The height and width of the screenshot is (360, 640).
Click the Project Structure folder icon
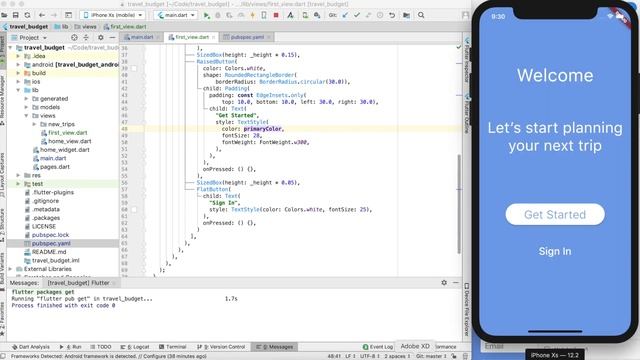[x=406, y=15]
